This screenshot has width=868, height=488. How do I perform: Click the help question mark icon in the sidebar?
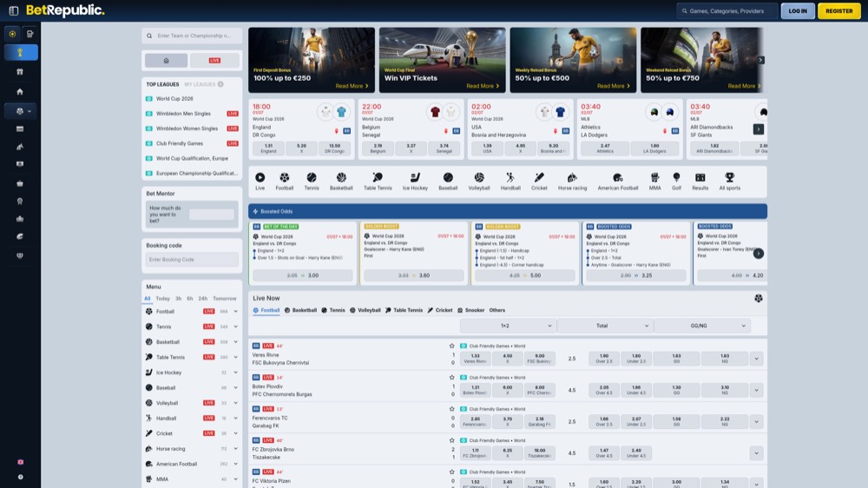click(21, 477)
